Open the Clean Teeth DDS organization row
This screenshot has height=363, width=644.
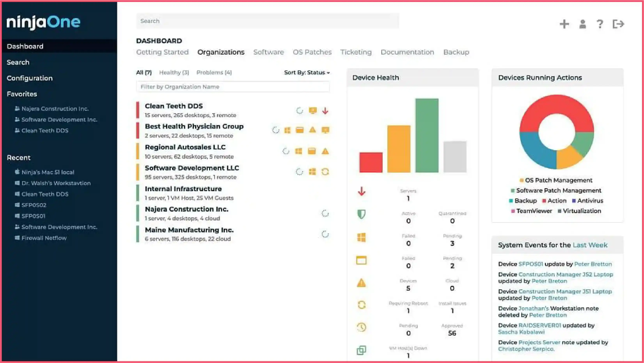[x=233, y=110]
